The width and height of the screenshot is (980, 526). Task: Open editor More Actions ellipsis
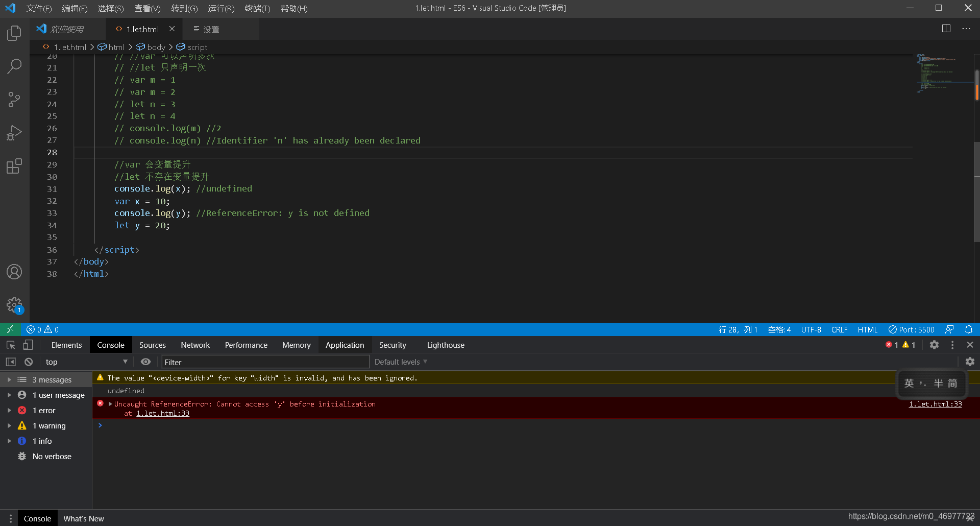click(966, 29)
